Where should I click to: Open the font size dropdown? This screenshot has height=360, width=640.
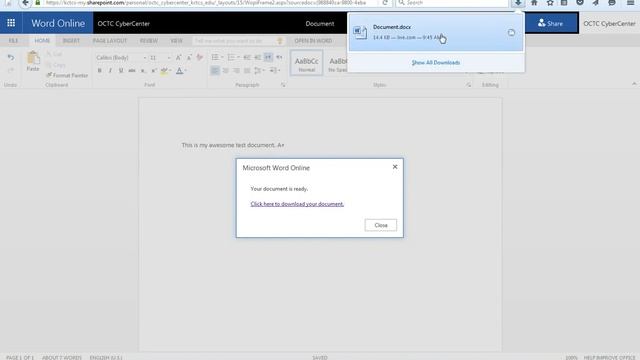pyautogui.click(x=169, y=58)
